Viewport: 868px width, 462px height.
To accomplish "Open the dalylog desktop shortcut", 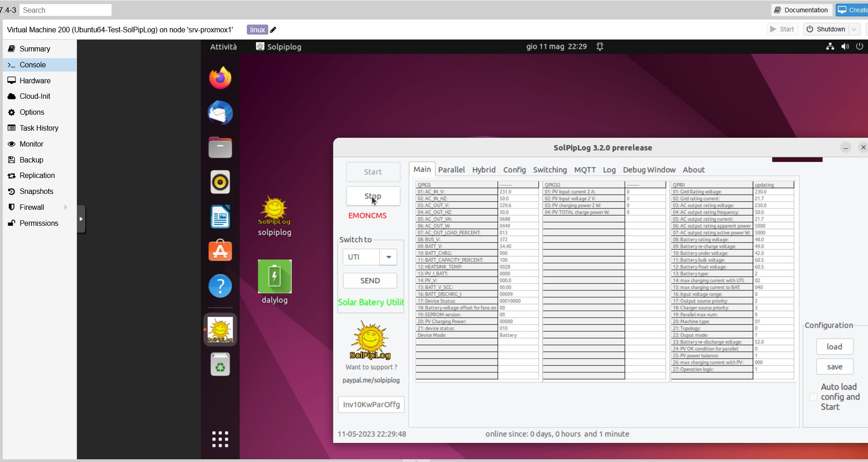I will (x=275, y=282).
